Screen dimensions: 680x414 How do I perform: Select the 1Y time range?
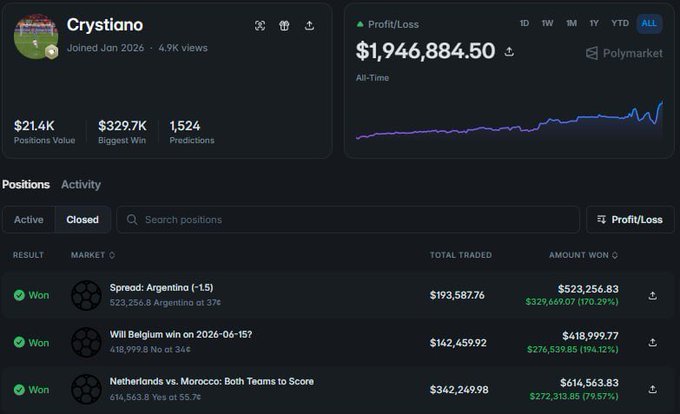click(x=594, y=23)
